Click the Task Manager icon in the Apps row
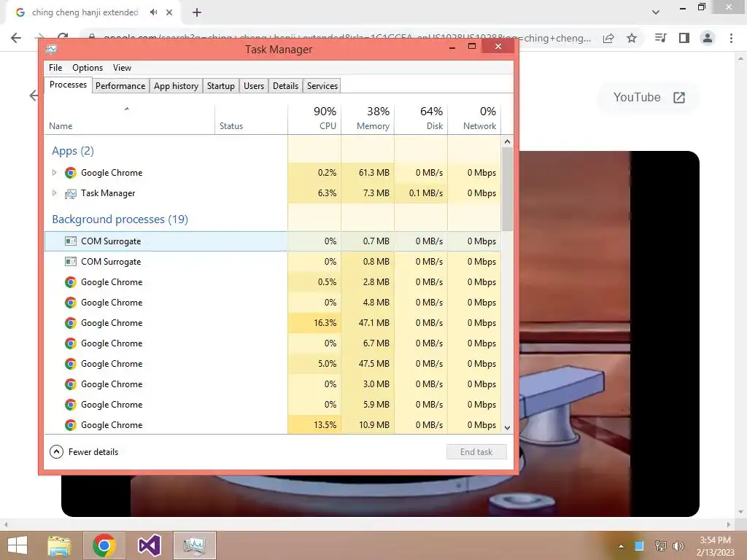 click(x=71, y=193)
